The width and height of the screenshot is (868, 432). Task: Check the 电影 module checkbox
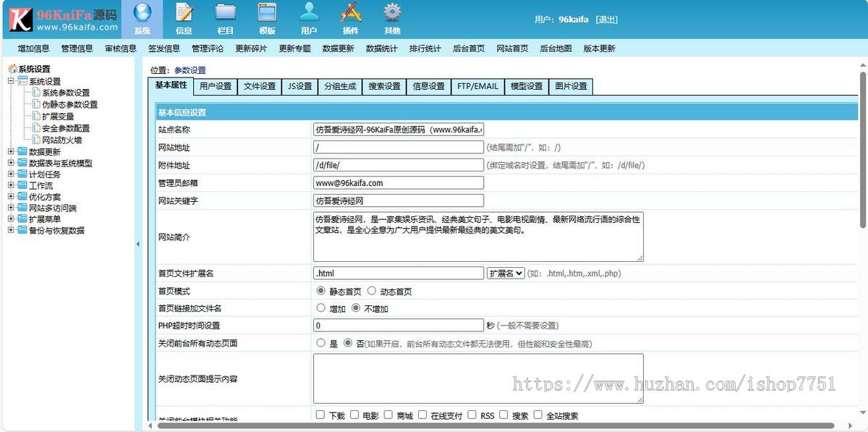click(x=354, y=415)
